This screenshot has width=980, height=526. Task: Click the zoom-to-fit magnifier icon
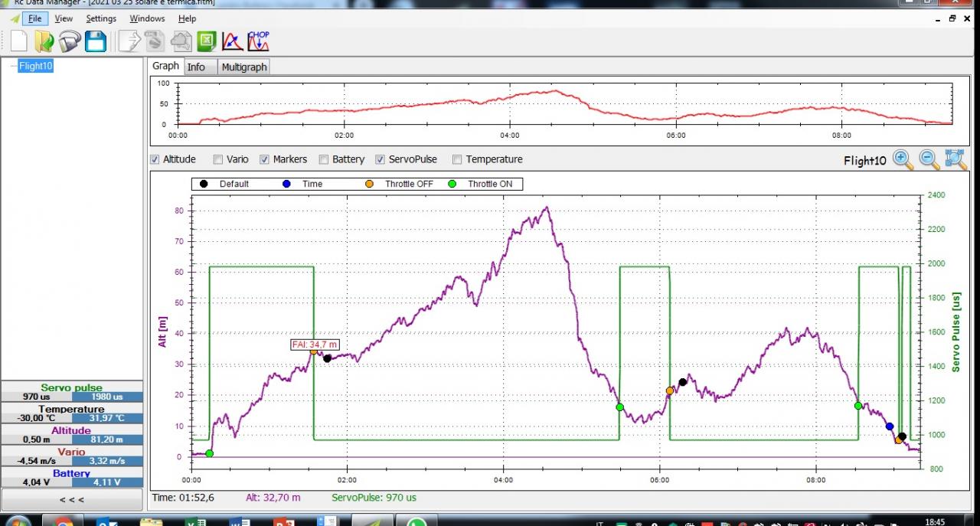pos(955,159)
